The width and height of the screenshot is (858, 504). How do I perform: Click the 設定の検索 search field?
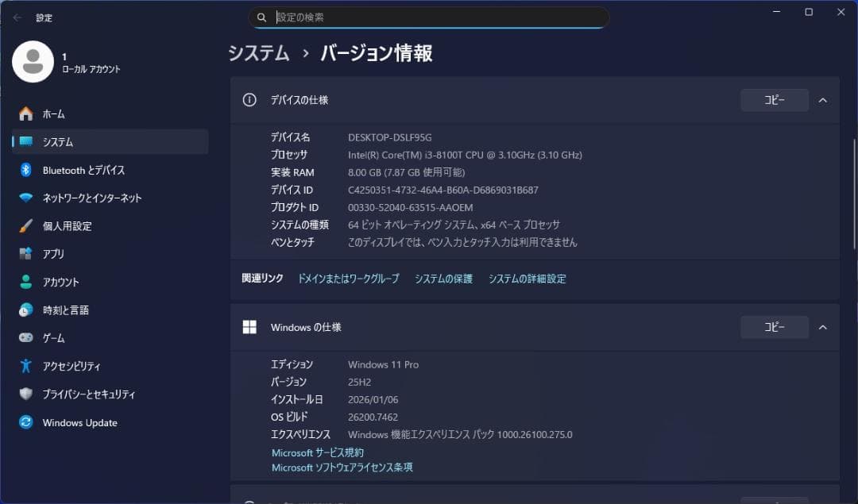tap(429, 17)
